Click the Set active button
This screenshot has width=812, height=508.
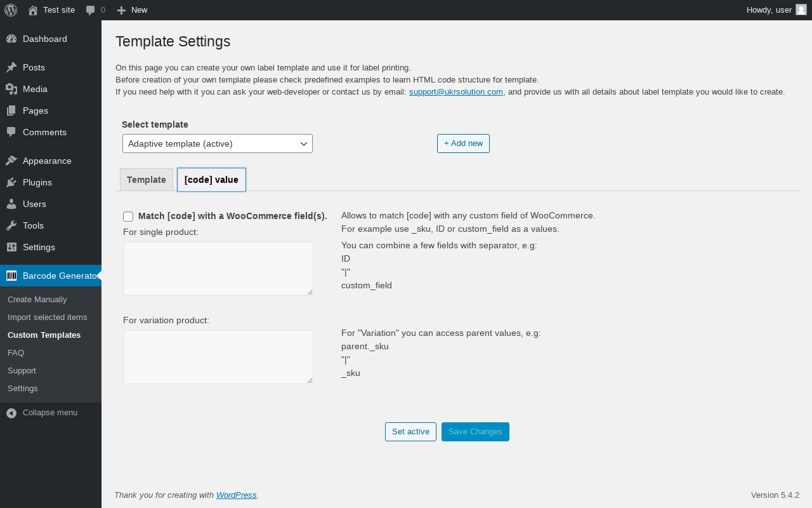pyautogui.click(x=410, y=432)
